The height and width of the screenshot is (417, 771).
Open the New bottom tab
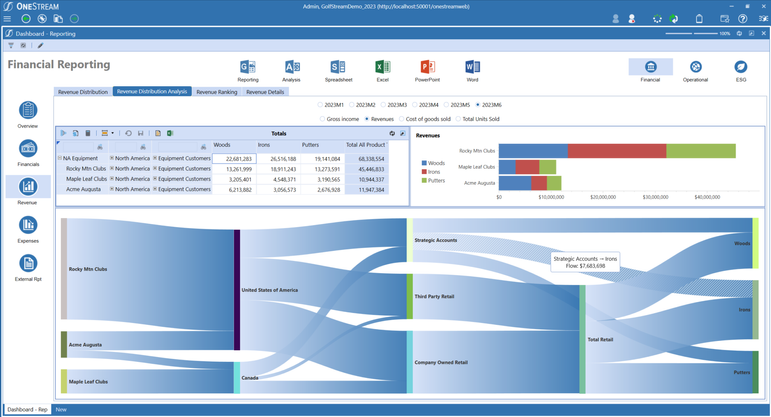(61, 409)
